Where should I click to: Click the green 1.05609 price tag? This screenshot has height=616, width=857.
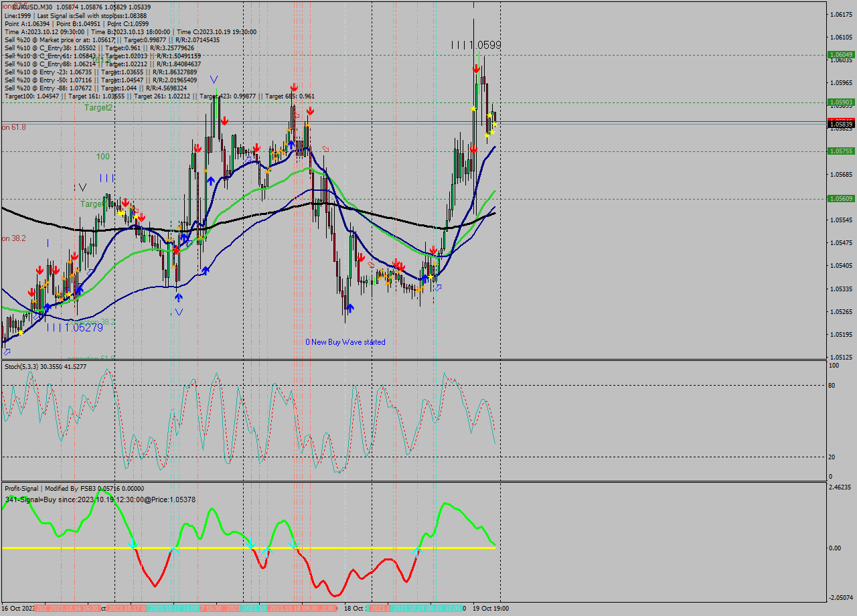click(841, 199)
